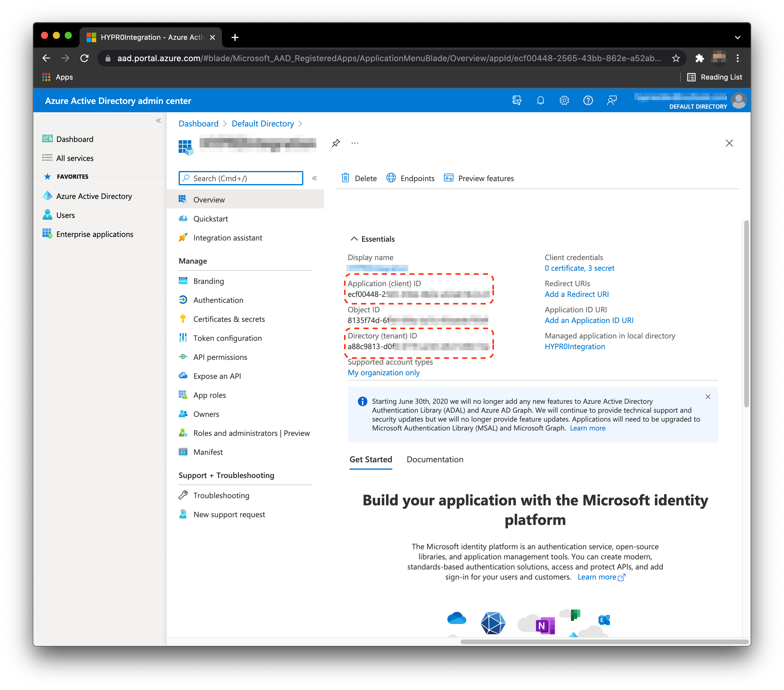Collapse the left favorites sidebar

[x=158, y=121]
